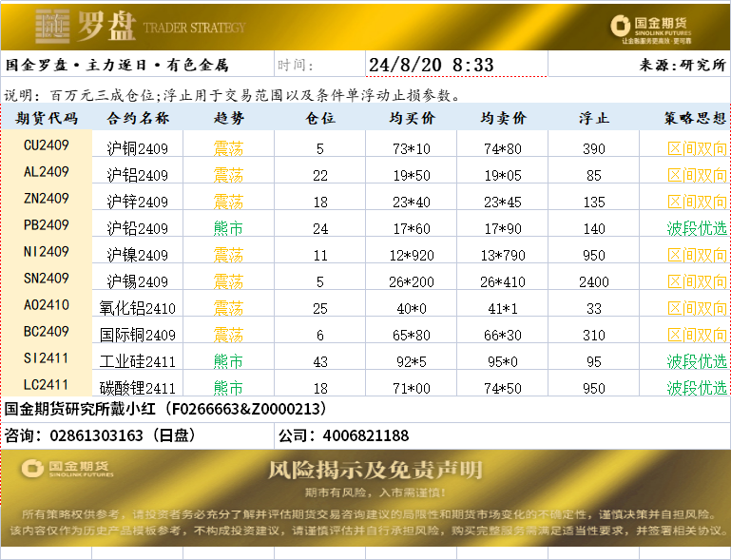Screen dimensions: 731x560
Task: Select the 熊市 trend cell for 沪铅2409
Action: pos(228,223)
